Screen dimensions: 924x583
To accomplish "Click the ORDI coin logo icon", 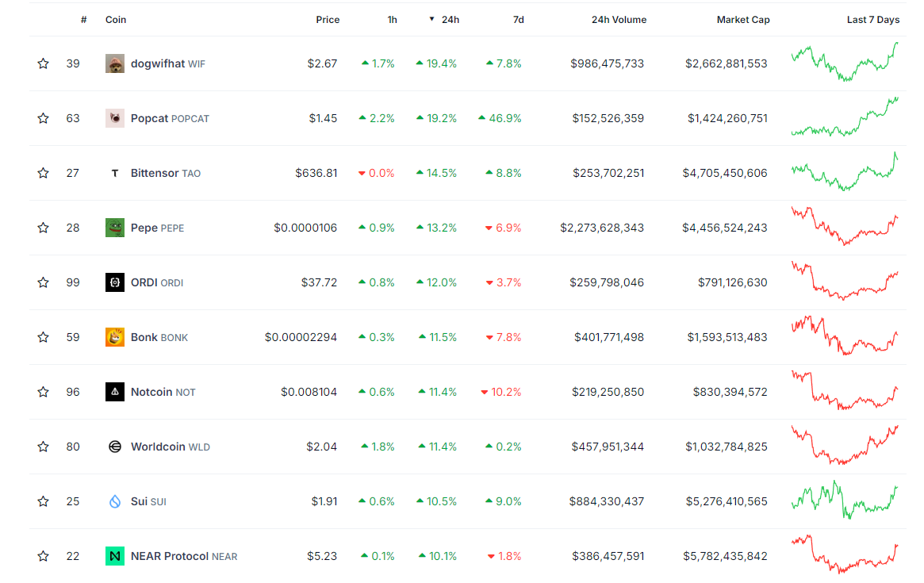I will tap(115, 282).
